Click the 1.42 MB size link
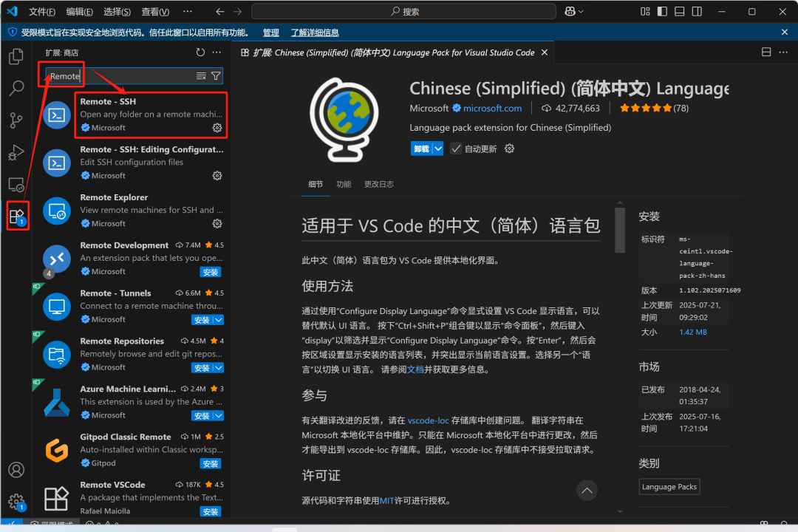Image resolution: width=798 pixels, height=532 pixels. pyautogui.click(x=692, y=332)
